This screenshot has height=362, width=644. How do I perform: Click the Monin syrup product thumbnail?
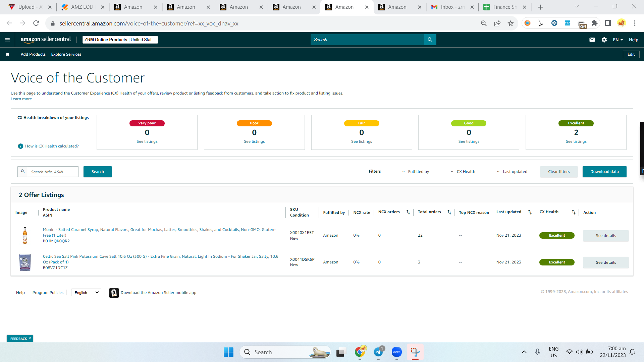(x=25, y=235)
